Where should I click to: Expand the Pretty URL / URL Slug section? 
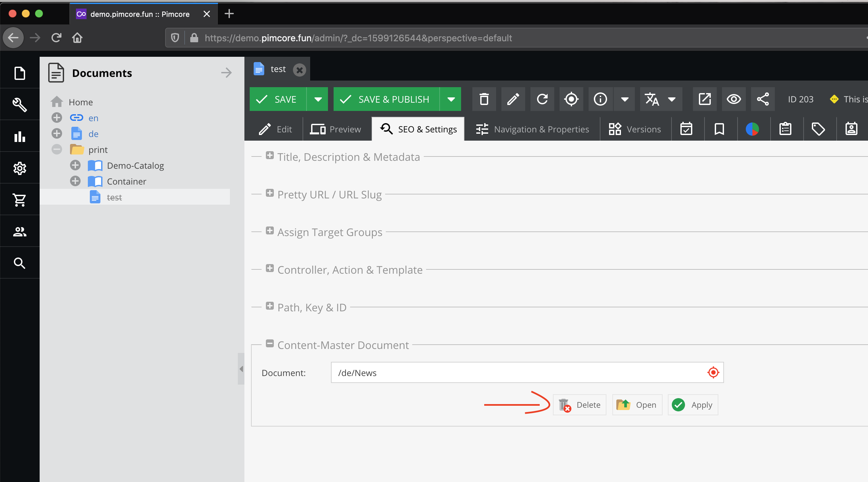270,193
